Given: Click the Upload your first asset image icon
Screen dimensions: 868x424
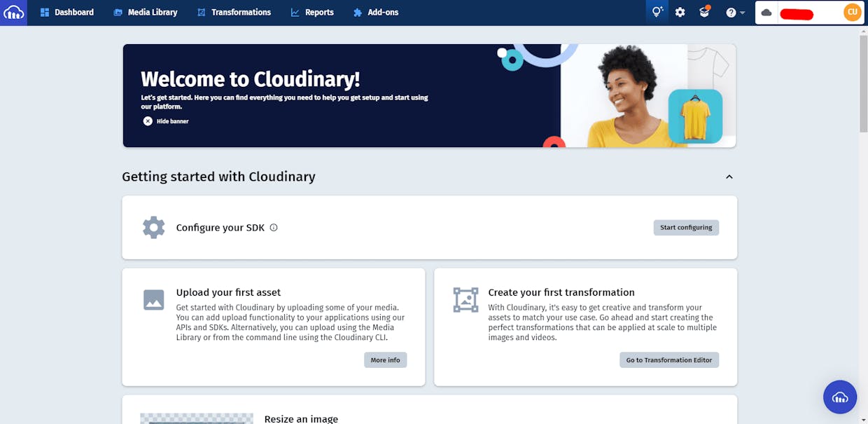Looking at the screenshot, I should point(154,299).
